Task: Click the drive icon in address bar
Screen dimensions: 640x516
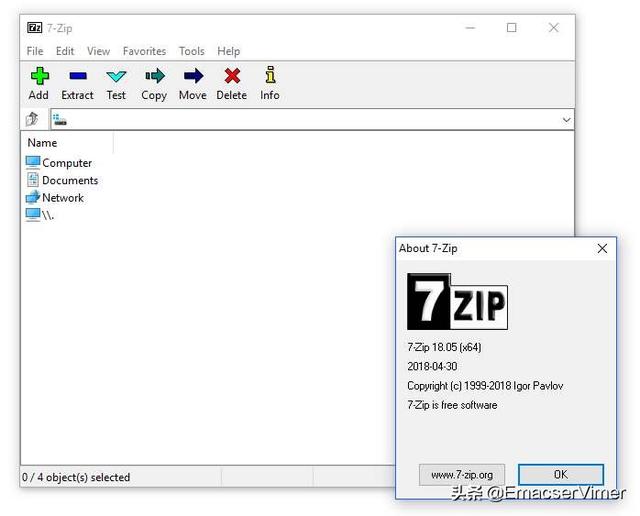Action: (x=60, y=120)
